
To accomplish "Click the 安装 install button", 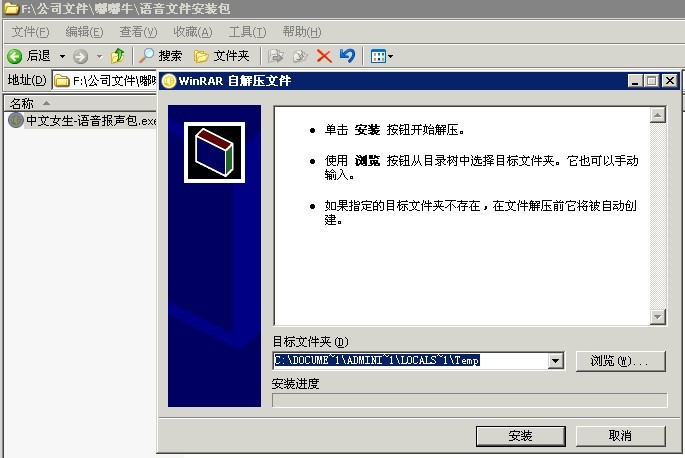I will (x=521, y=436).
